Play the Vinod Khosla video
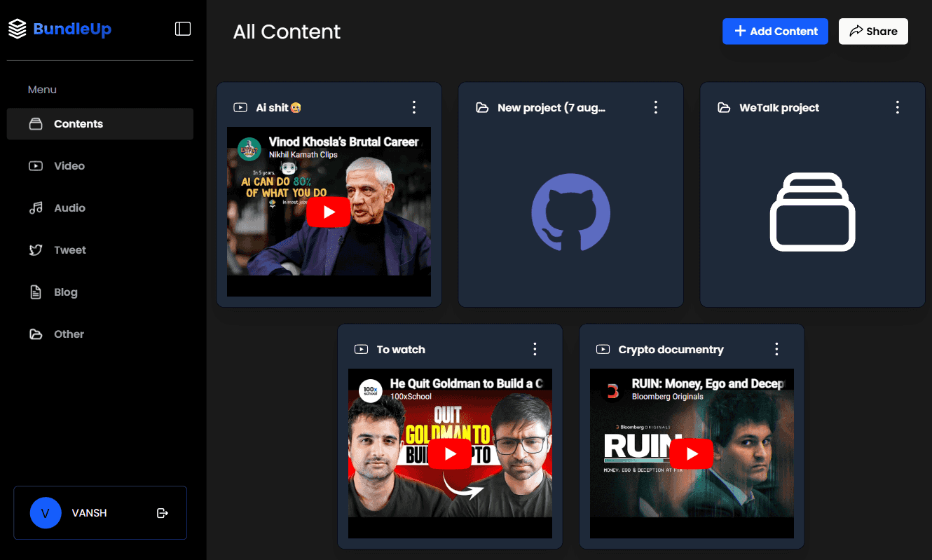This screenshot has height=560, width=932. coord(329,212)
